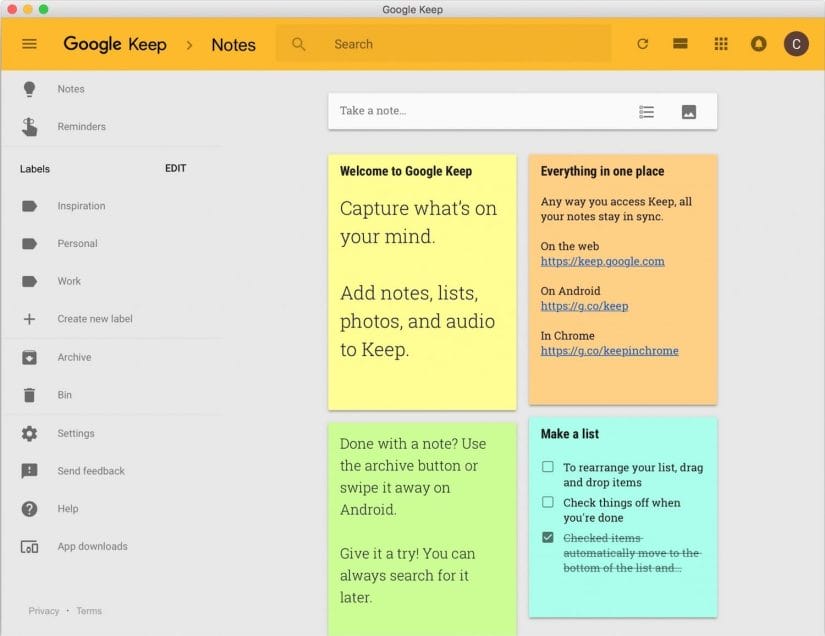
Task: Open notifications via the bell icon
Action: (x=758, y=43)
